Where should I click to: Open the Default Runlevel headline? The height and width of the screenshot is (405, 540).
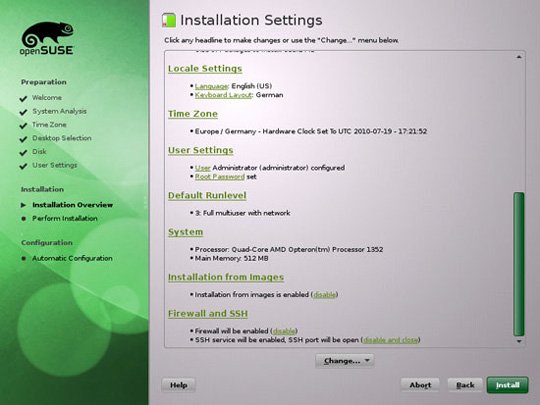pos(207,196)
